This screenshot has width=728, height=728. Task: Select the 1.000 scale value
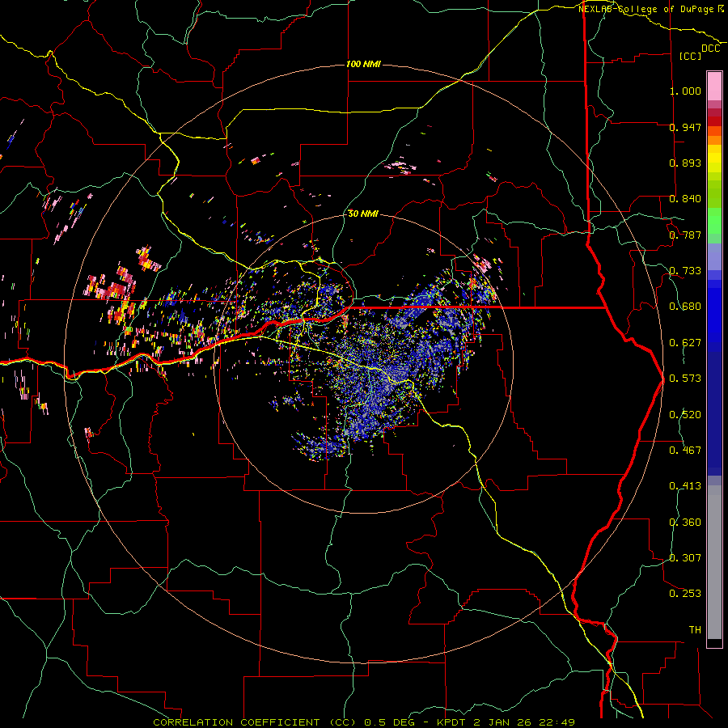[685, 91]
